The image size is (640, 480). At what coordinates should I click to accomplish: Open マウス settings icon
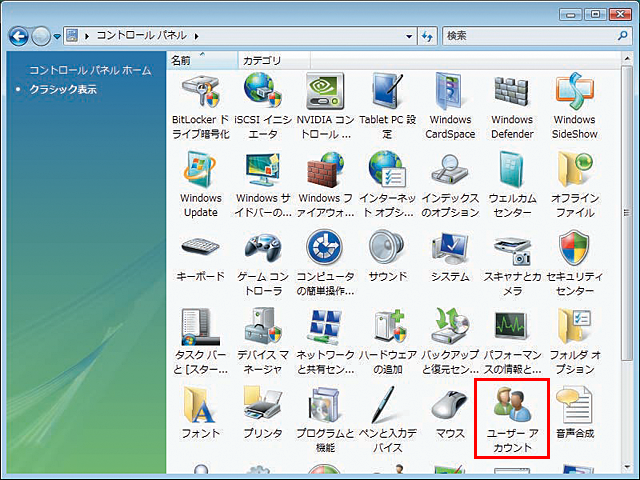(450, 413)
